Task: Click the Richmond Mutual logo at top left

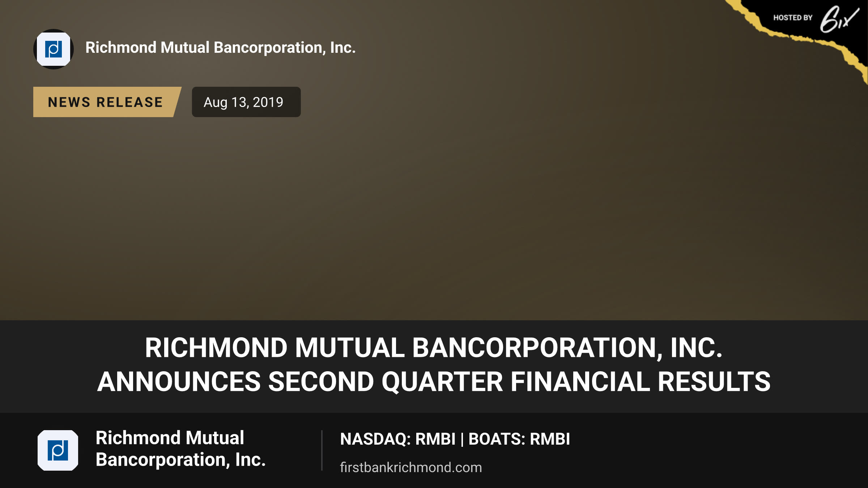Action: [x=54, y=49]
